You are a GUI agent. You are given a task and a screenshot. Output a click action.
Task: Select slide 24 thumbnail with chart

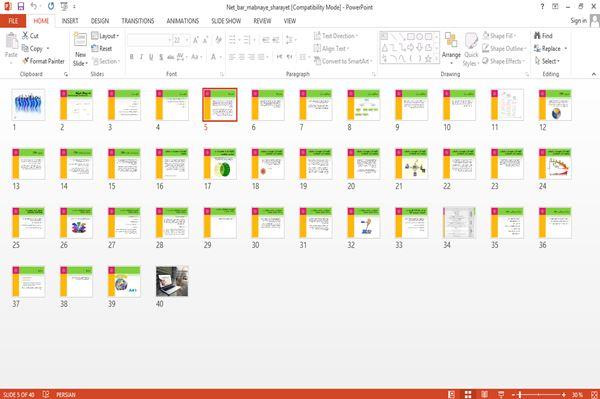(x=554, y=163)
